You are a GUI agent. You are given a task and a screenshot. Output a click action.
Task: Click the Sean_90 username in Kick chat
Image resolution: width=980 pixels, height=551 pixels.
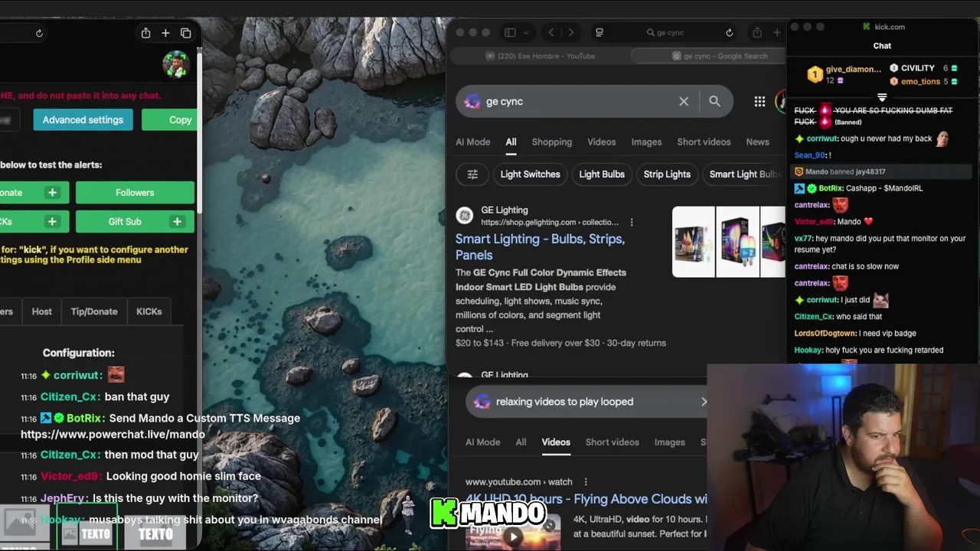(x=810, y=155)
